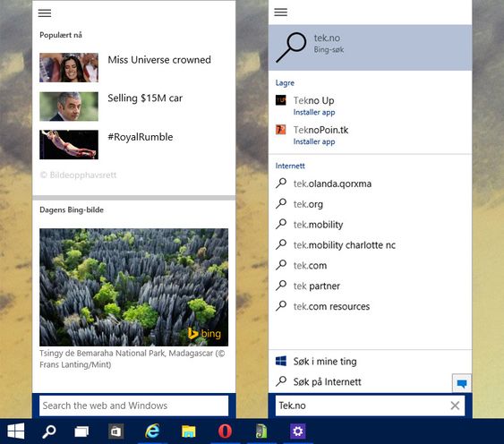Open the #RoyalRumble thumbnail image
The width and height of the screenshot is (504, 444).
point(69,145)
